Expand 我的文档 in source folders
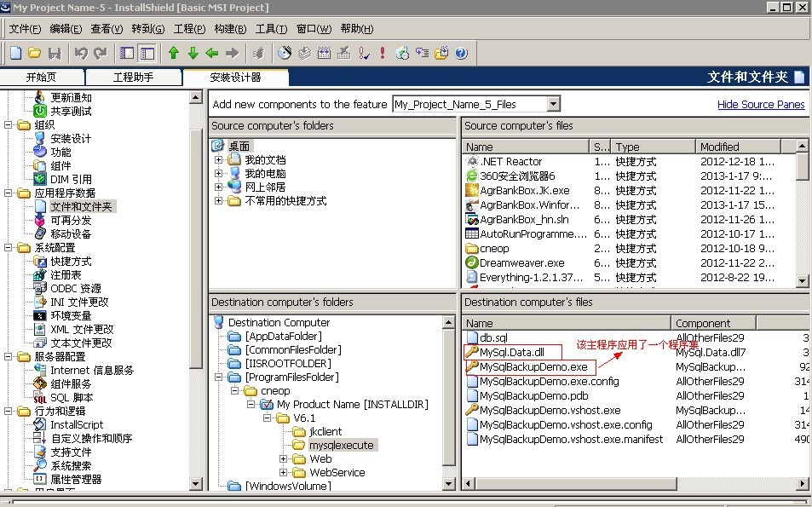This screenshot has width=812, height=507. 218,159
